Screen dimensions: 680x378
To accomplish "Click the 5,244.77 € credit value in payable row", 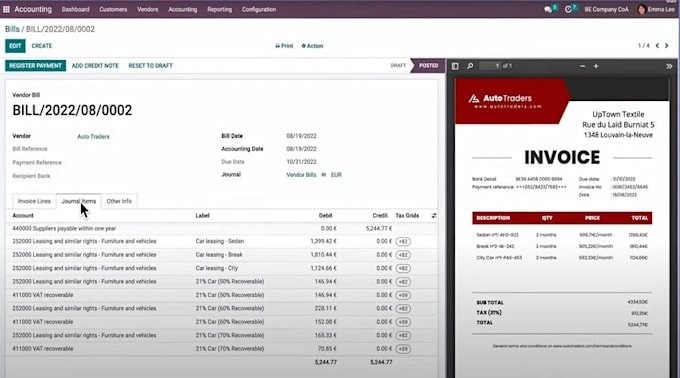I will coord(379,228).
